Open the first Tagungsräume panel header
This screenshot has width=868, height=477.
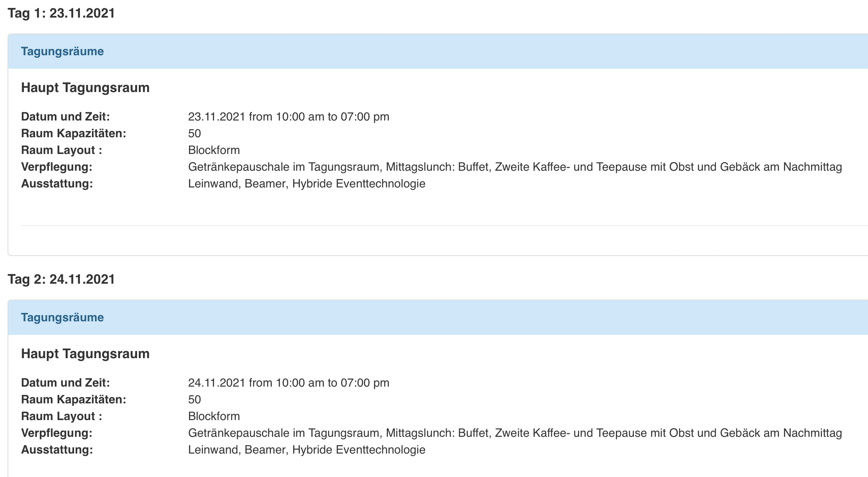click(438, 51)
